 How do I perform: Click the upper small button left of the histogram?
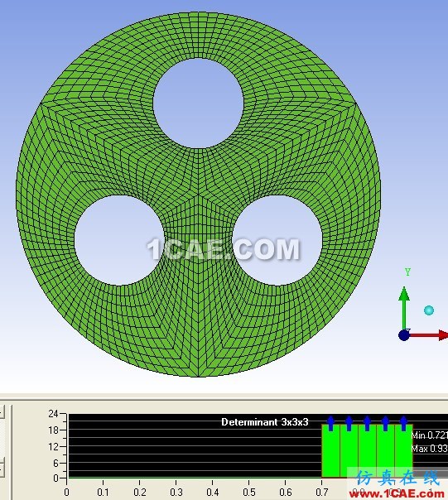(2, 411)
